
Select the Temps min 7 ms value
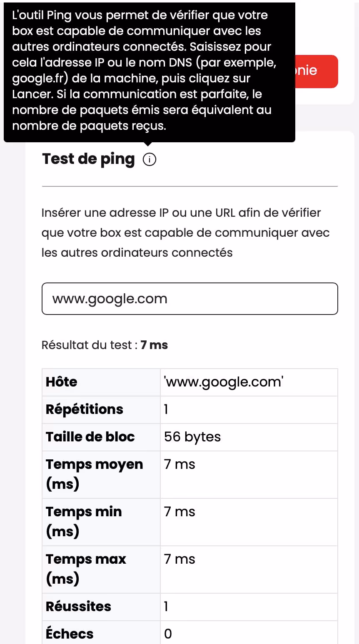180,512
